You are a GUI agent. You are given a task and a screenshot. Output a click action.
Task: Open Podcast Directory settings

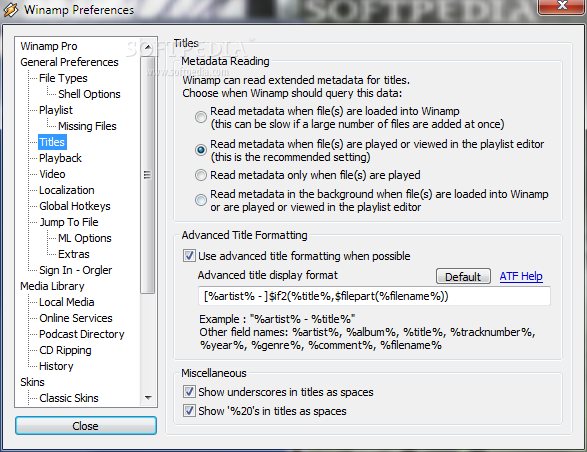[82, 334]
